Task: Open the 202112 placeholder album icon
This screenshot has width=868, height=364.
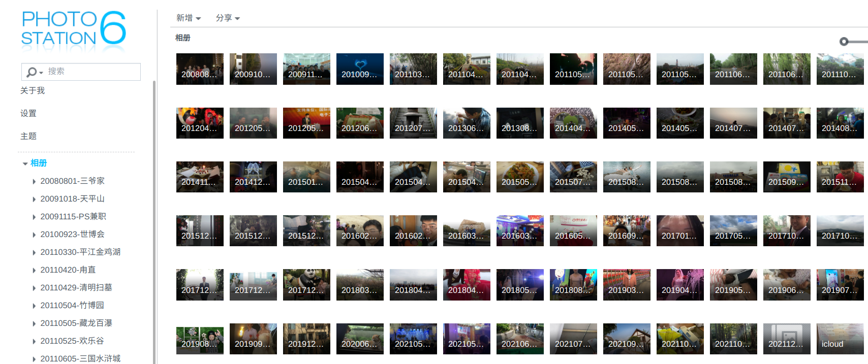Action: tap(786, 339)
